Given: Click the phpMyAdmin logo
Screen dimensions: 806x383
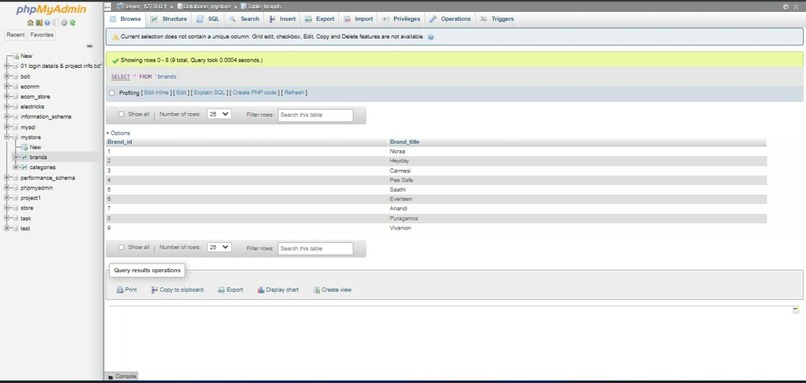Looking at the screenshot, I should (51, 10).
